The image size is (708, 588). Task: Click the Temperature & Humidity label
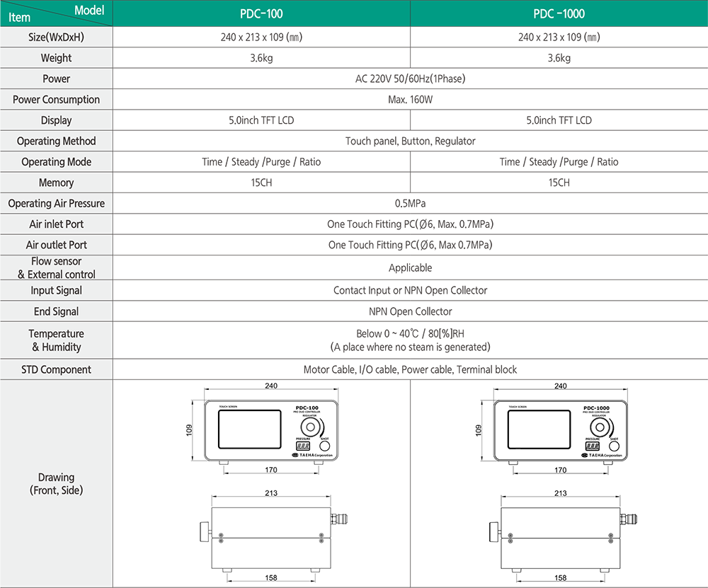pyautogui.click(x=56, y=340)
